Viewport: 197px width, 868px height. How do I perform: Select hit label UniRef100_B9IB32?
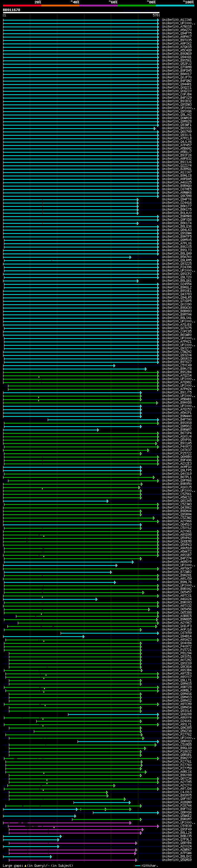177,101
